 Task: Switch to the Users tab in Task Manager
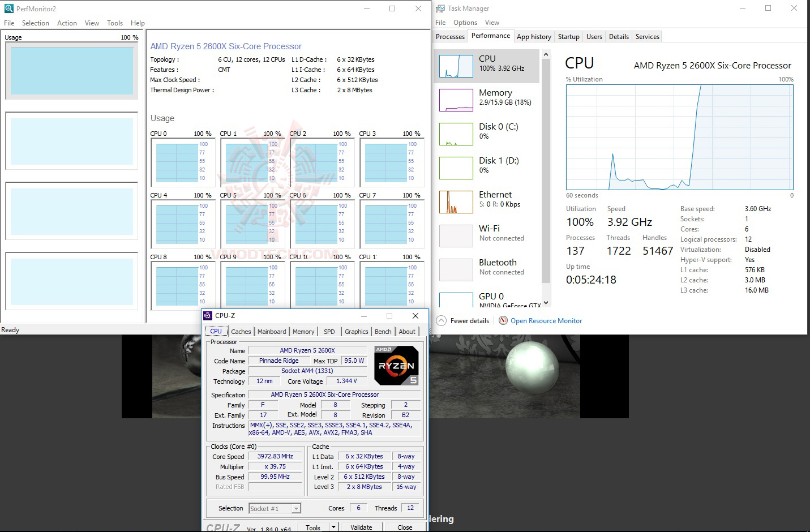[594, 37]
